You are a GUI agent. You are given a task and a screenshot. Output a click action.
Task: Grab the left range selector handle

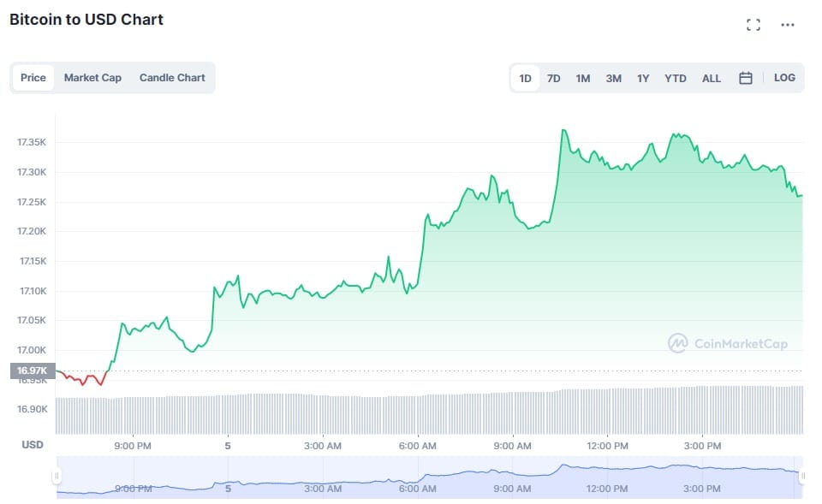coord(57,477)
